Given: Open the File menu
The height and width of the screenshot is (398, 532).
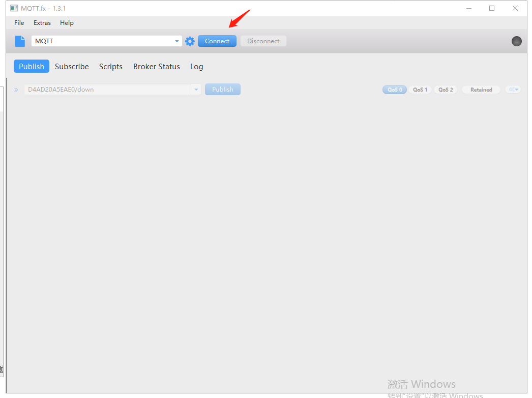Looking at the screenshot, I should 19,23.
